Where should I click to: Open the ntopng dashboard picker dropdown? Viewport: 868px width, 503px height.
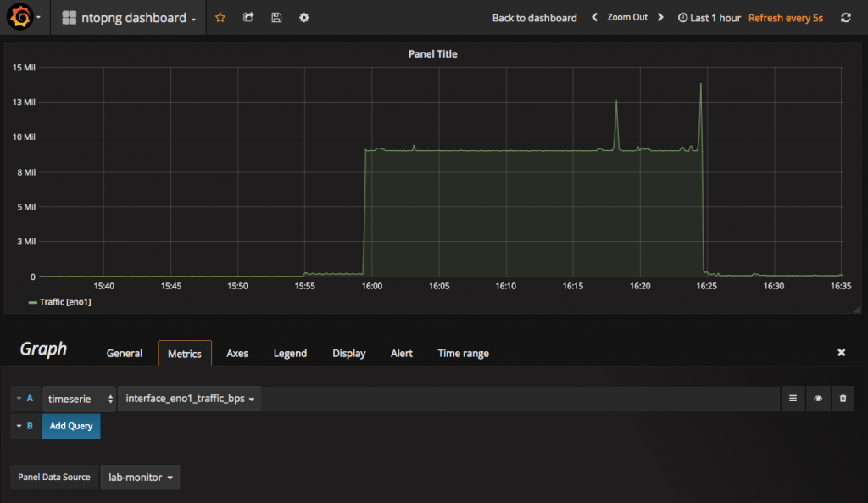pyautogui.click(x=129, y=18)
